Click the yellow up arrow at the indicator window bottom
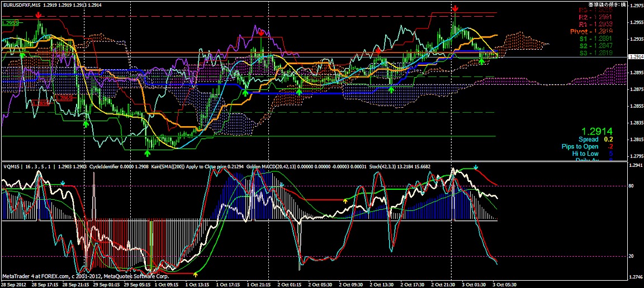The width and height of the screenshot is (644, 288). tap(196, 273)
